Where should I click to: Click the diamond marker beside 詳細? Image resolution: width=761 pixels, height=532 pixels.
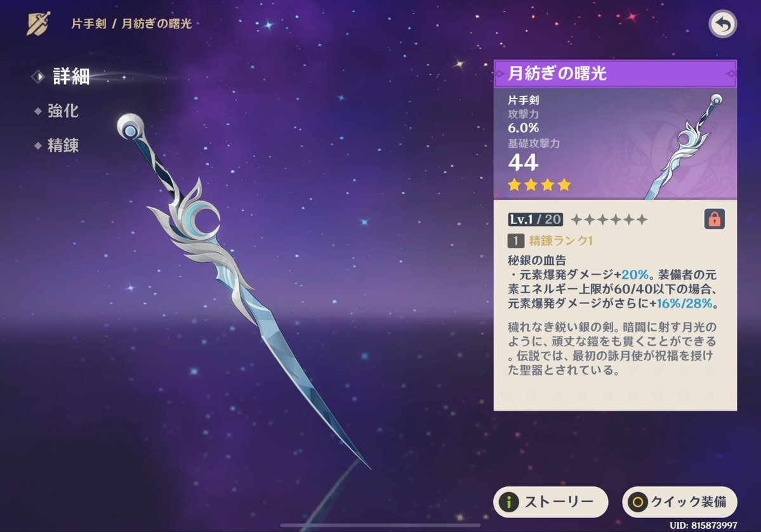38,77
